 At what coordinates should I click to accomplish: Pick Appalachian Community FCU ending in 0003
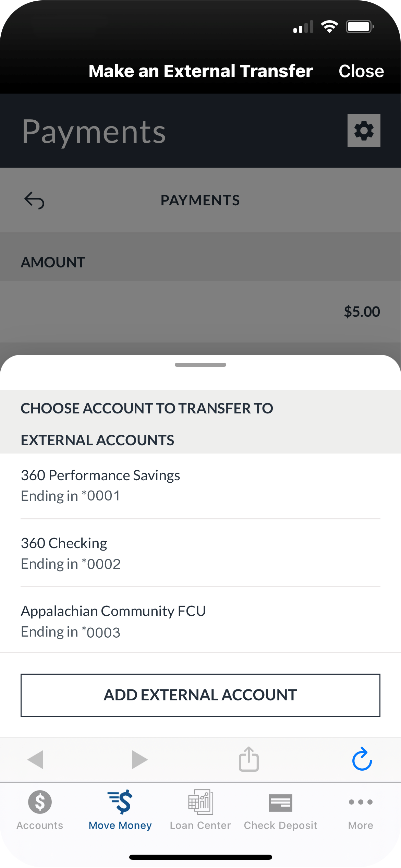click(x=200, y=621)
